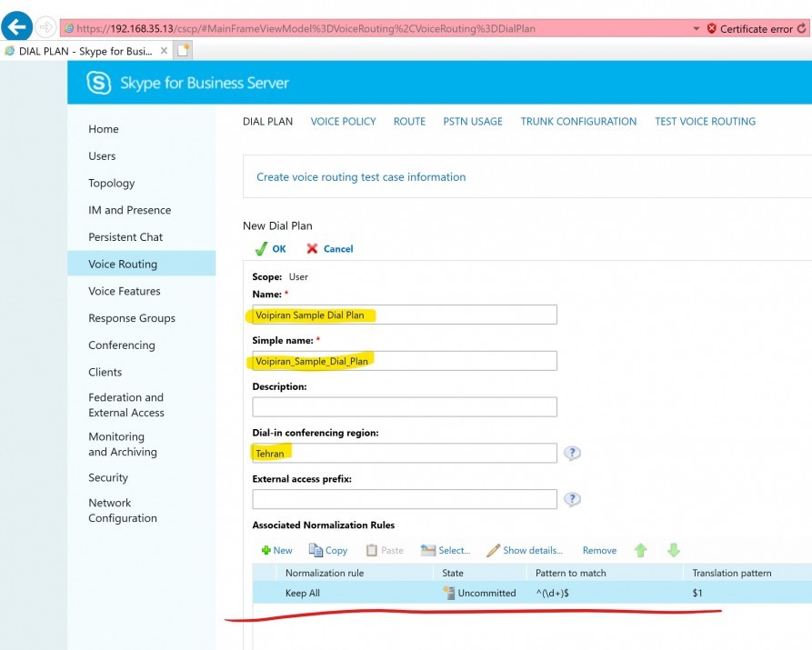The width and height of the screenshot is (812, 650).
Task: Open Voice Features in the navigation
Action: [x=125, y=291]
